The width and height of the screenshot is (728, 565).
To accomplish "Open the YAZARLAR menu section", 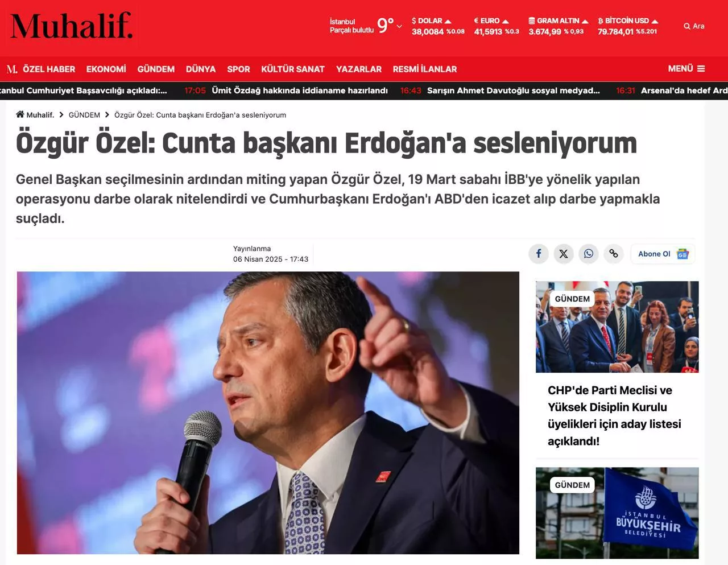I will click(x=359, y=69).
